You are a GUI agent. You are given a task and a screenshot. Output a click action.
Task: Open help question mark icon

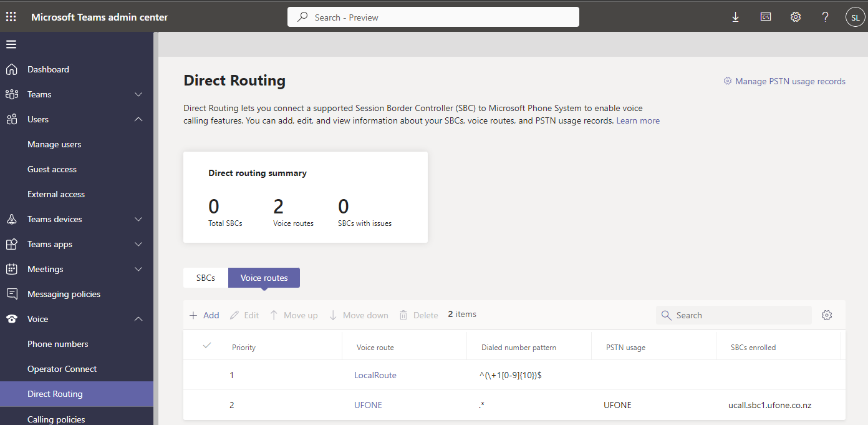pyautogui.click(x=825, y=17)
